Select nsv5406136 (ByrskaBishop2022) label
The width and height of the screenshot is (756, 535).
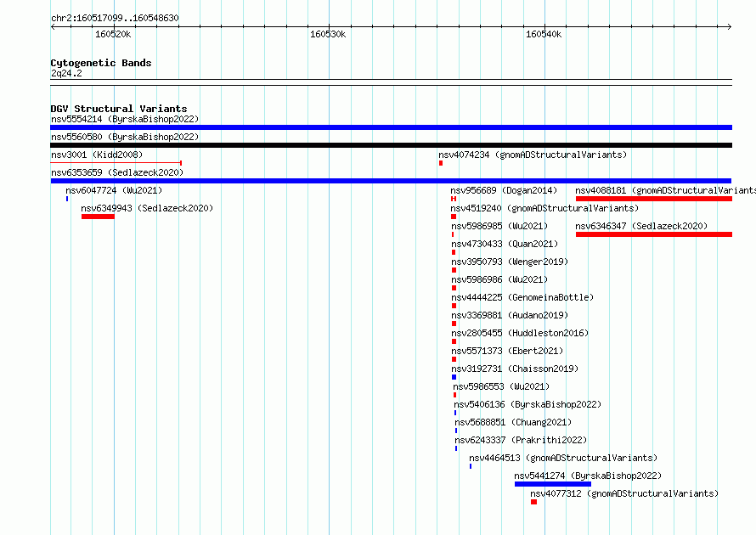528,404
